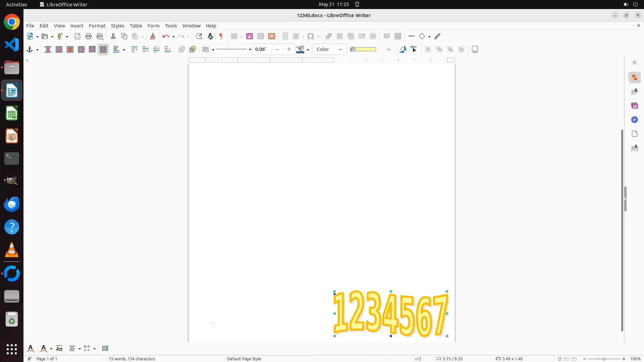Viewport: 644px width, 362px height.
Task: Open the Tools menu
Action: click(x=171, y=26)
